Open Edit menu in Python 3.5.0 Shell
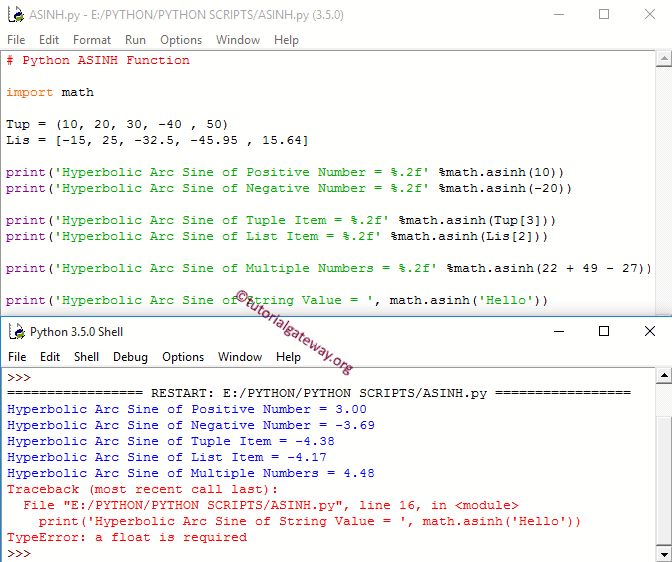The image size is (672, 562). point(50,357)
